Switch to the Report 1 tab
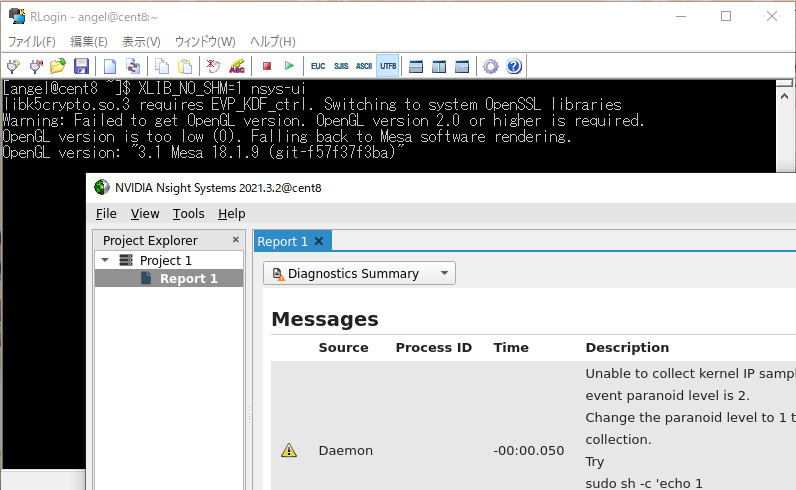This screenshot has height=490, width=796. [282, 241]
